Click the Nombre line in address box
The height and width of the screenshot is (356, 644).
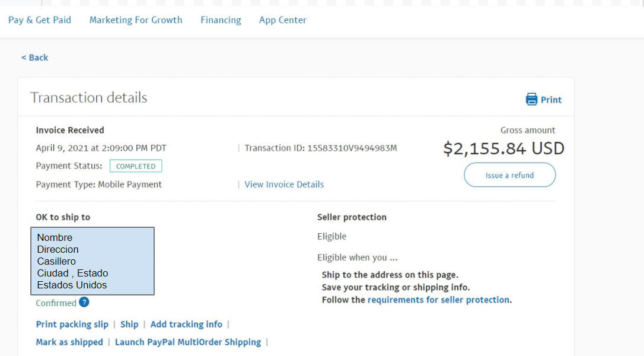(x=55, y=237)
